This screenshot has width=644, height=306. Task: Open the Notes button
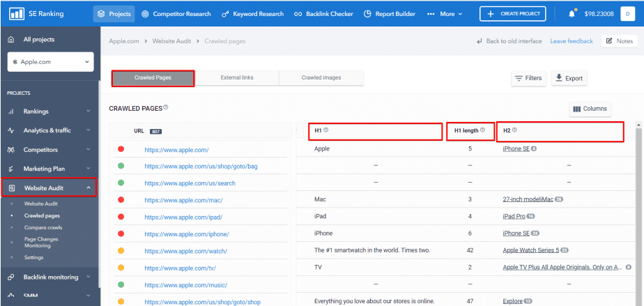pos(620,41)
